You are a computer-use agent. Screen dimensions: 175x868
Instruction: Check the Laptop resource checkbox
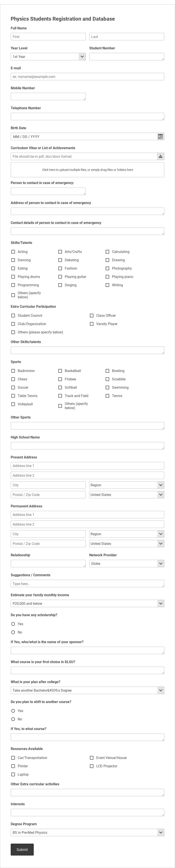[13, 774]
